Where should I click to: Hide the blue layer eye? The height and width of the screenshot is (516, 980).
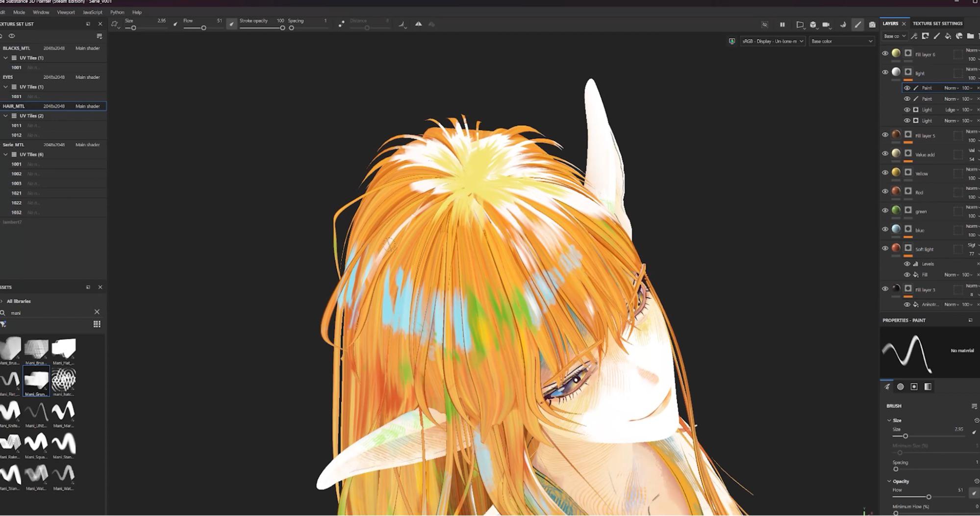(885, 229)
